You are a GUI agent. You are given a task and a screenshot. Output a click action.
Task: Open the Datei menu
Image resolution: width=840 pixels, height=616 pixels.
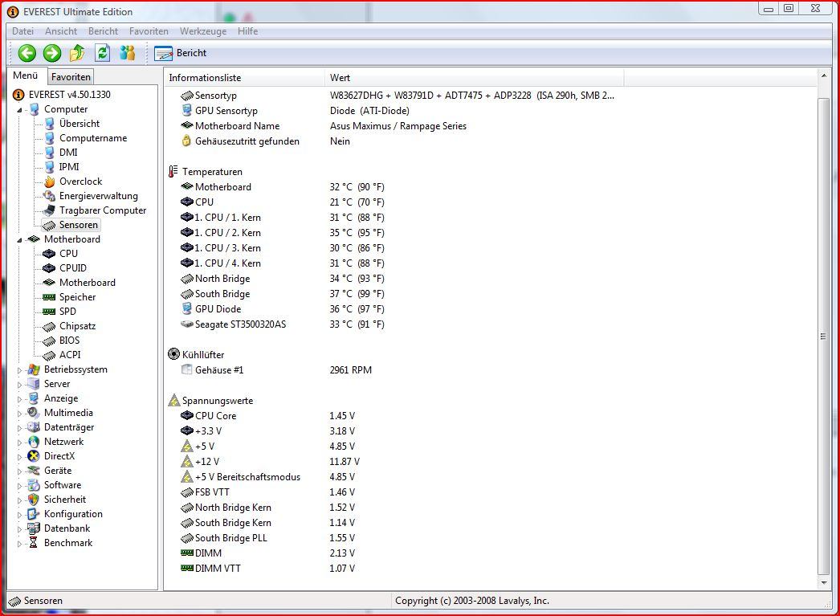(22, 31)
